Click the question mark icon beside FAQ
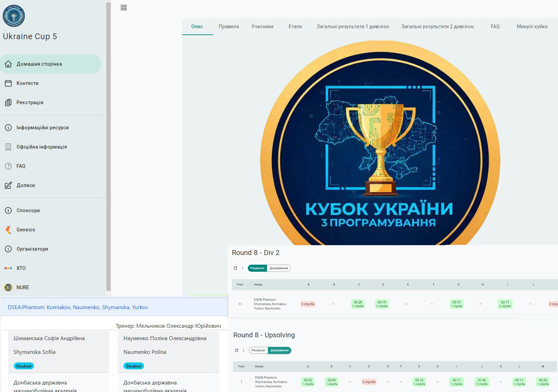 [x=8, y=166]
